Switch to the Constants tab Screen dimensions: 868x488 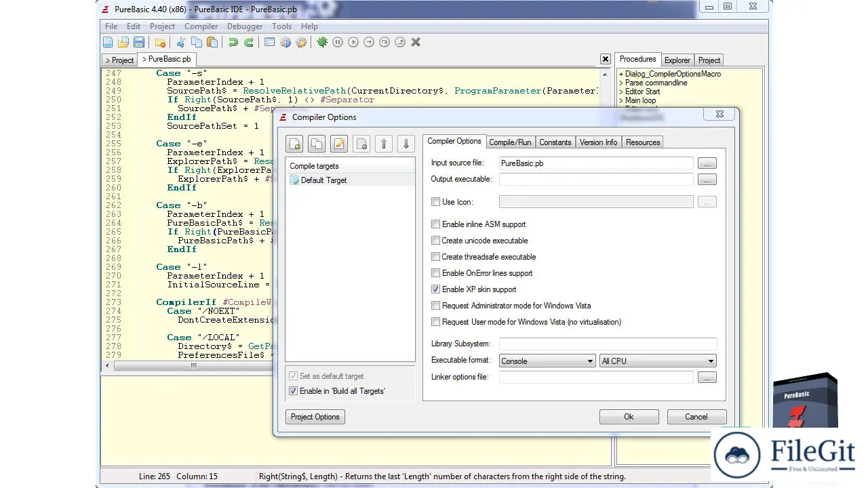(555, 142)
